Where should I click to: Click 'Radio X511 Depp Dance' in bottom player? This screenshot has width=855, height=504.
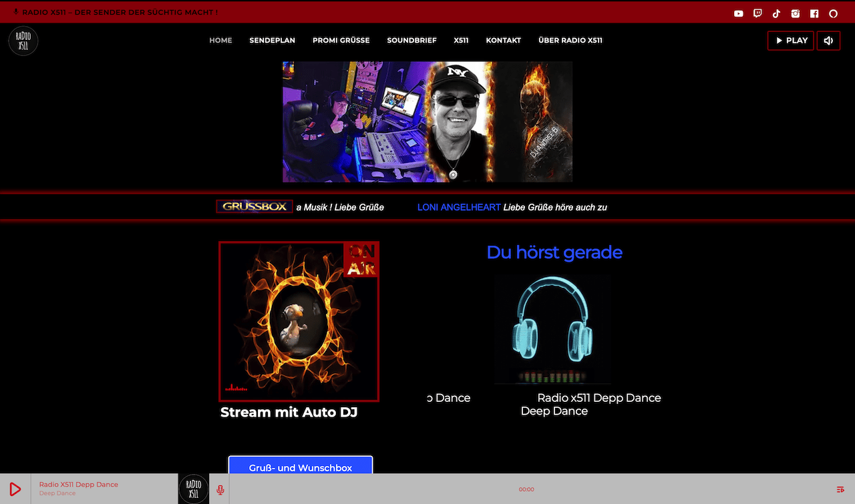pyautogui.click(x=79, y=485)
